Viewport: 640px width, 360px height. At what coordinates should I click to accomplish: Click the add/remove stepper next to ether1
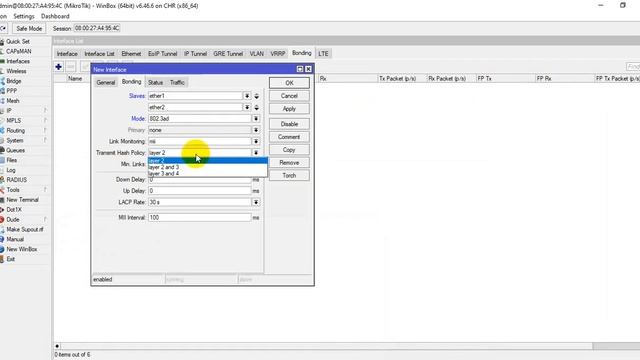(x=257, y=96)
